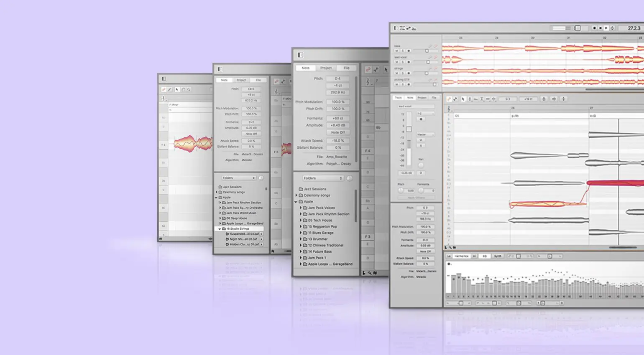Arm record on the strings track

click(409, 73)
